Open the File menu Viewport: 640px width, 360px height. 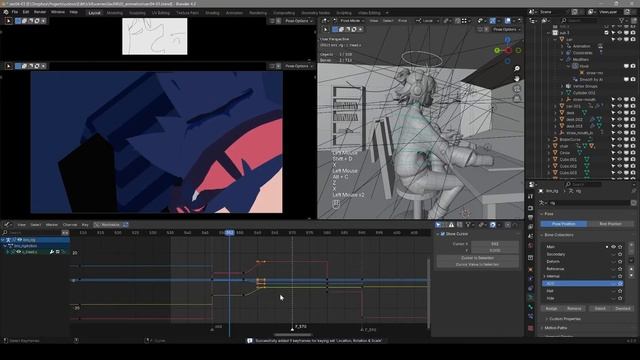(15, 12)
